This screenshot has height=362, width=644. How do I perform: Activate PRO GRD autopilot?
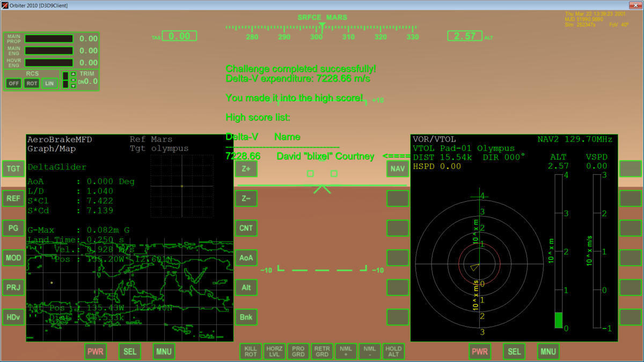(298, 351)
